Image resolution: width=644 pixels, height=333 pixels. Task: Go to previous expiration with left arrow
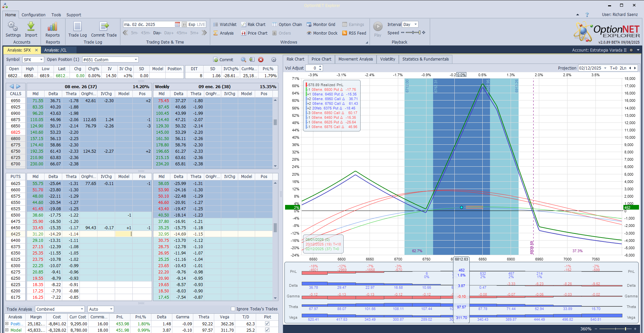(x=12, y=86)
